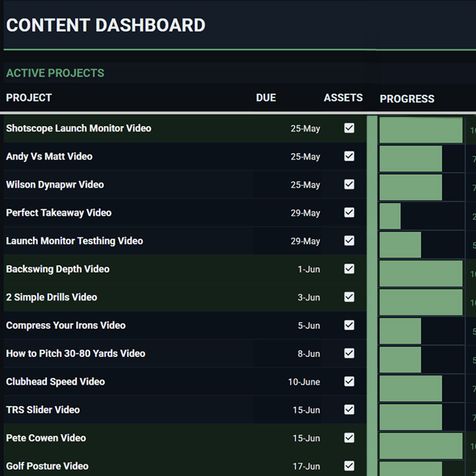Toggle Assets checkbox for Clubhead Speed Video
This screenshot has width=476, height=476.
tap(349, 381)
